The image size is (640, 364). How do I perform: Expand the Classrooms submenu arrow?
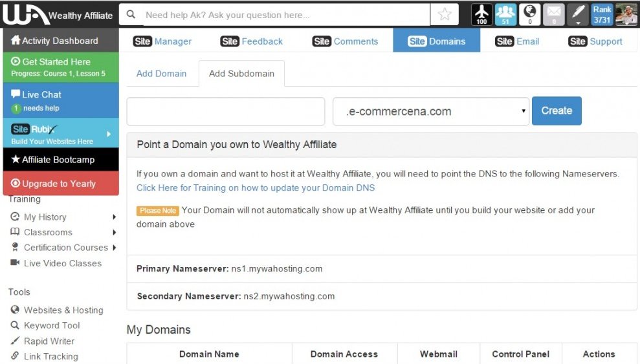[x=115, y=232]
